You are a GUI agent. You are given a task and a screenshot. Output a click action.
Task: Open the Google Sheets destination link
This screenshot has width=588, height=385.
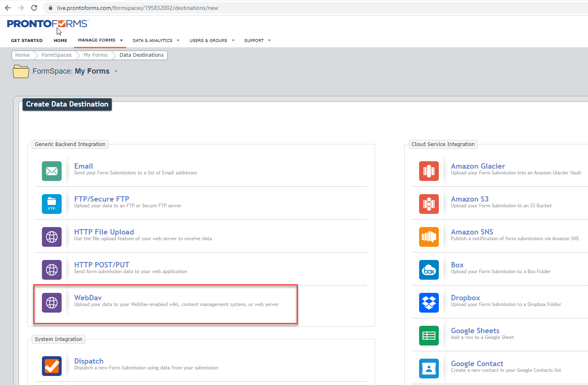(x=475, y=331)
